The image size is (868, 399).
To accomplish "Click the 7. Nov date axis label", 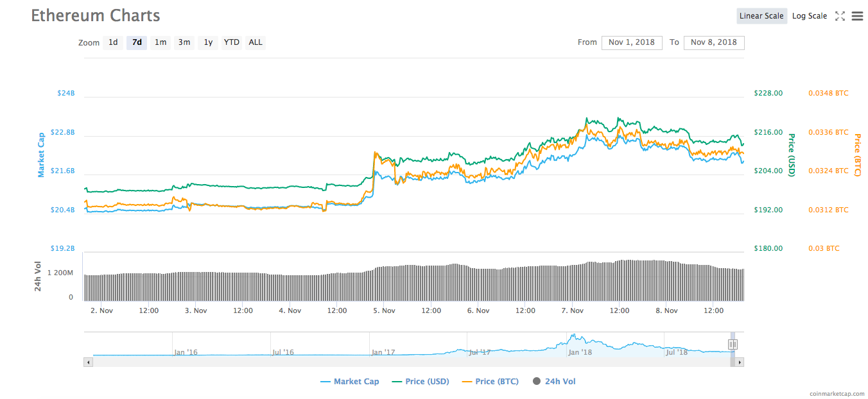I will click(x=572, y=310).
